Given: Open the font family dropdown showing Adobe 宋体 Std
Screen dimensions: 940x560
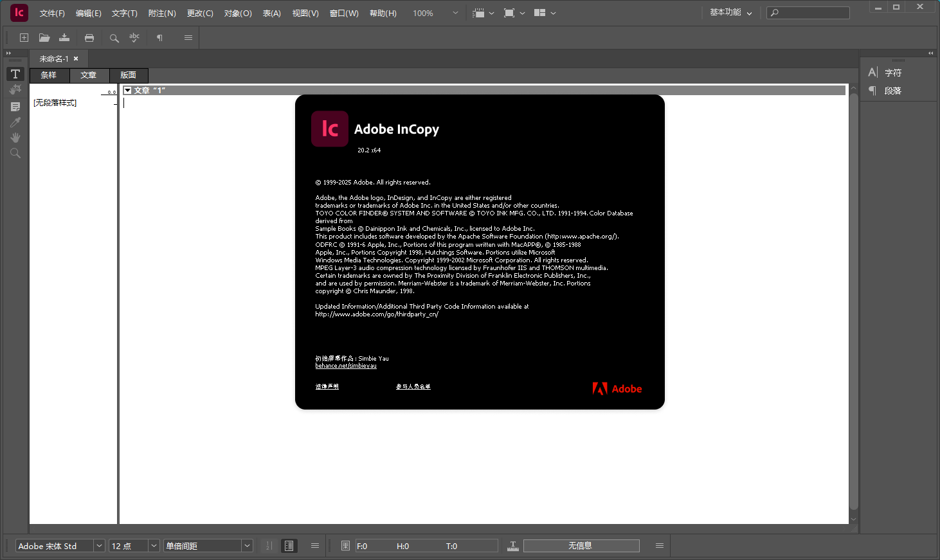Looking at the screenshot, I should 98,545.
